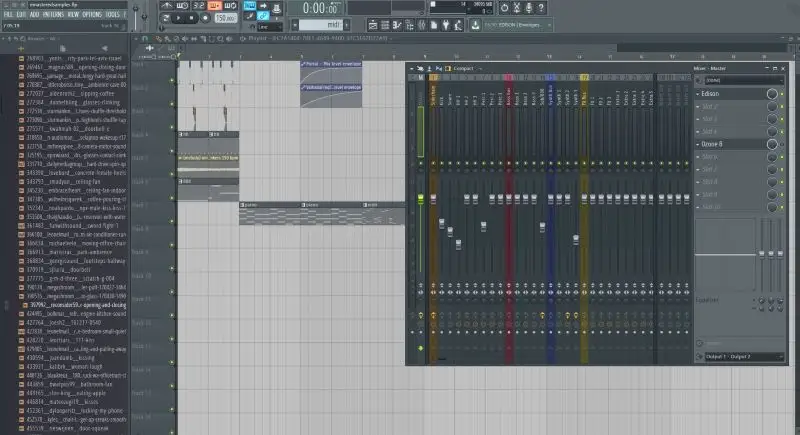The height and width of the screenshot is (435, 800).
Task: Toggle the pattern/song mode switch beside Play
Action: [x=166, y=18]
